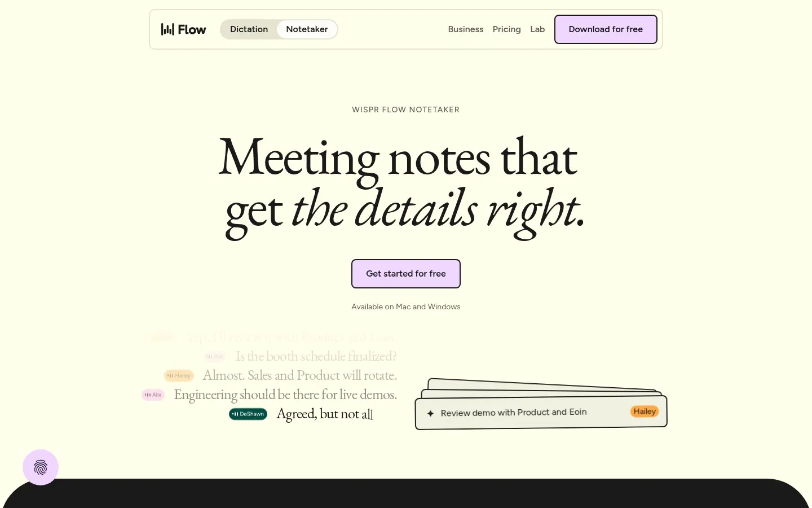Click the Available on Mac and Windows text
Viewport: 812px width, 508px height.
click(406, 306)
